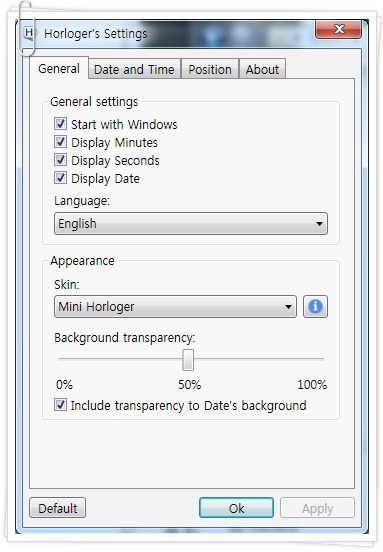383x552 pixels.
Task: Select the General tab
Action: [x=59, y=68]
